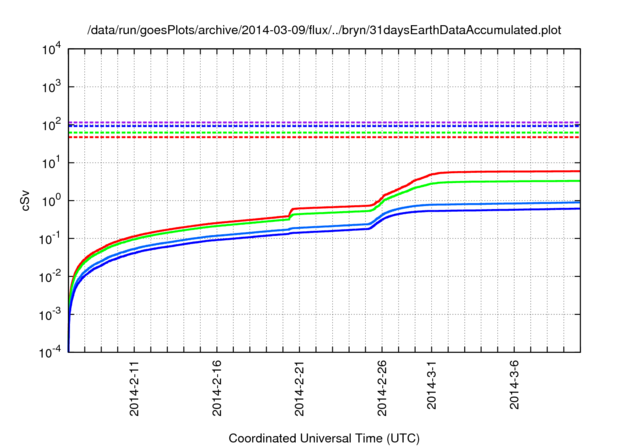Click the green dashed limit line
The width and height of the screenshot is (640, 448).
[x=324, y=133]
